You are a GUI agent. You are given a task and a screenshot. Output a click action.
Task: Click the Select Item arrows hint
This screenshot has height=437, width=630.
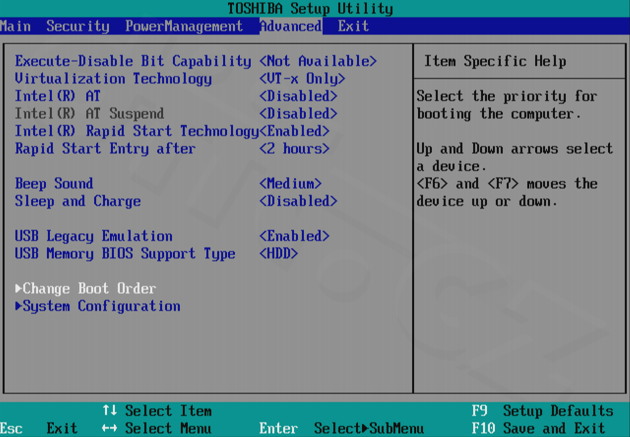pyautogui.click(x=157, y=411)
